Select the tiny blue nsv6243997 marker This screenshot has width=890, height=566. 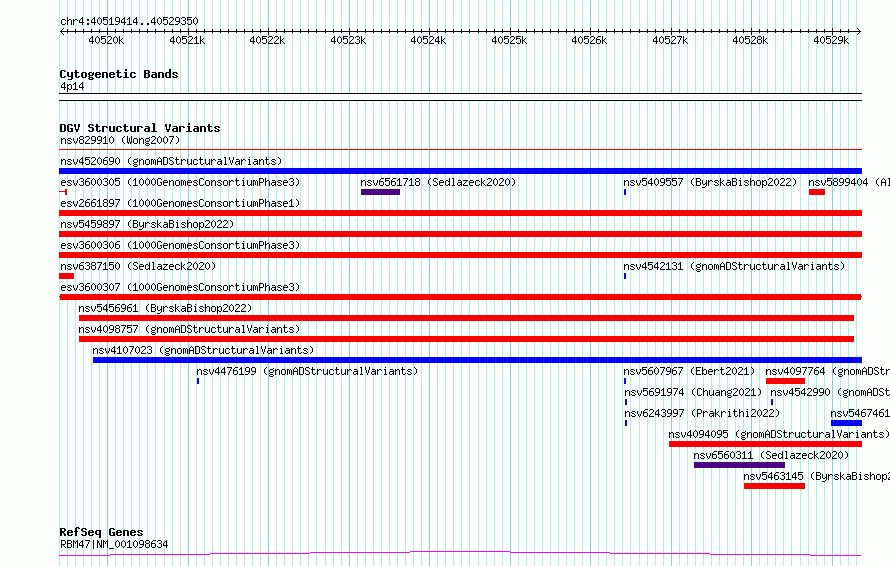pos(625,423)
